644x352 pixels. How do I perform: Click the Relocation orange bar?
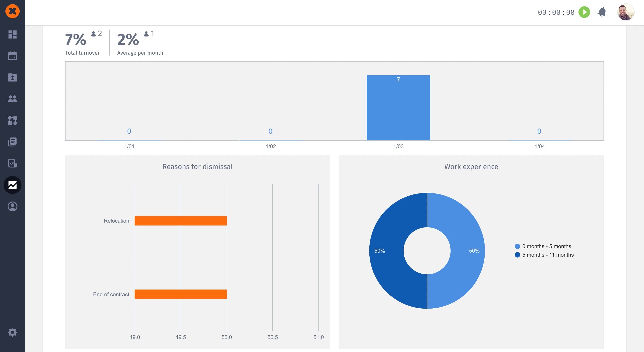coord(181,221)
